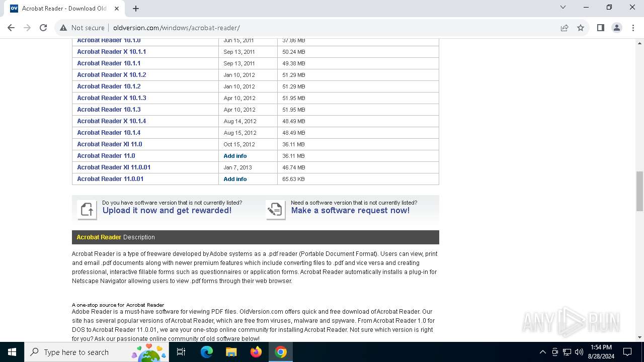This screenshot has width=644, height=362.
Task: Open Acrobat Reader X 10.1.2 link
Action: [112, 74]
